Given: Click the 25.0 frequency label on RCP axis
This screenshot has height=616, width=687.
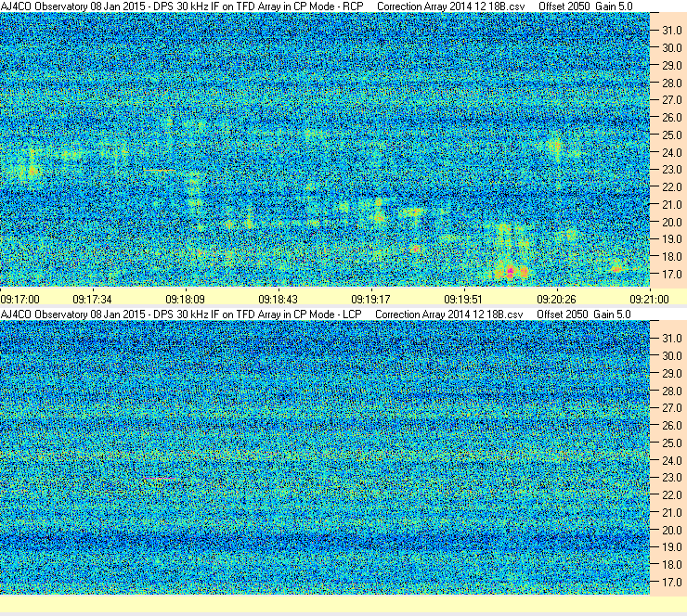Looking at the screenshot, I should (x=672, y=135).
